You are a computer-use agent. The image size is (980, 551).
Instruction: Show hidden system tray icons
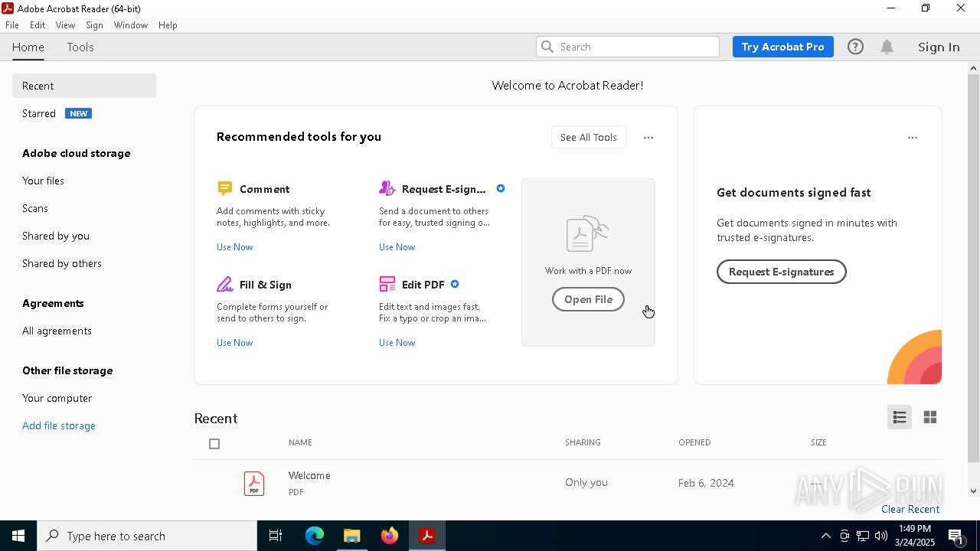tap(825, 536)
